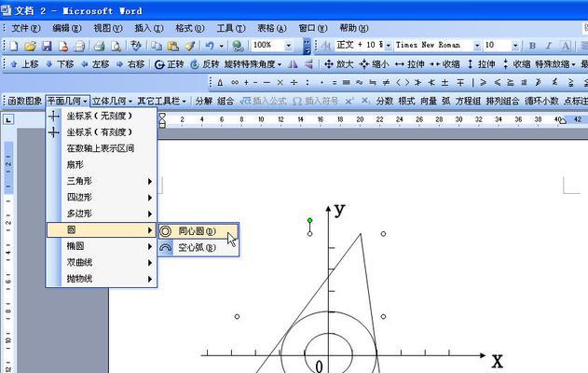Click the ruler tab alignment selector L
The image size is (588, 373).
pyautogui.click(x=8, y=119)
